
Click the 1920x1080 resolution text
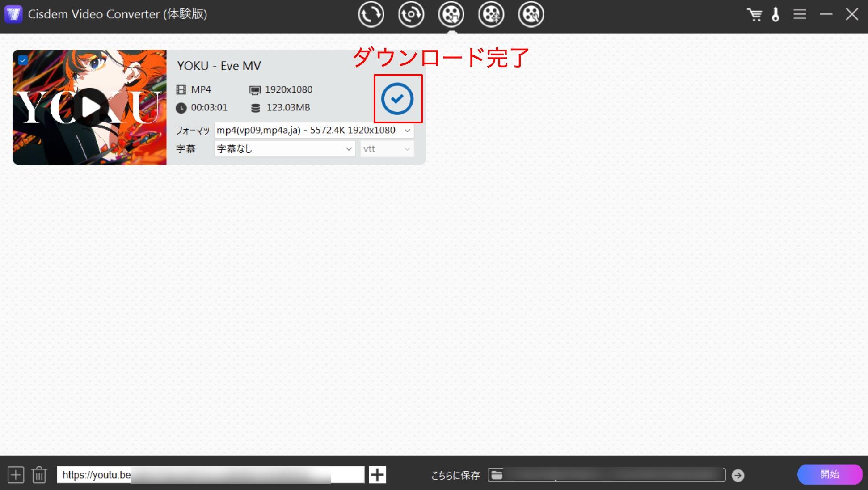(x=289, y=89)
